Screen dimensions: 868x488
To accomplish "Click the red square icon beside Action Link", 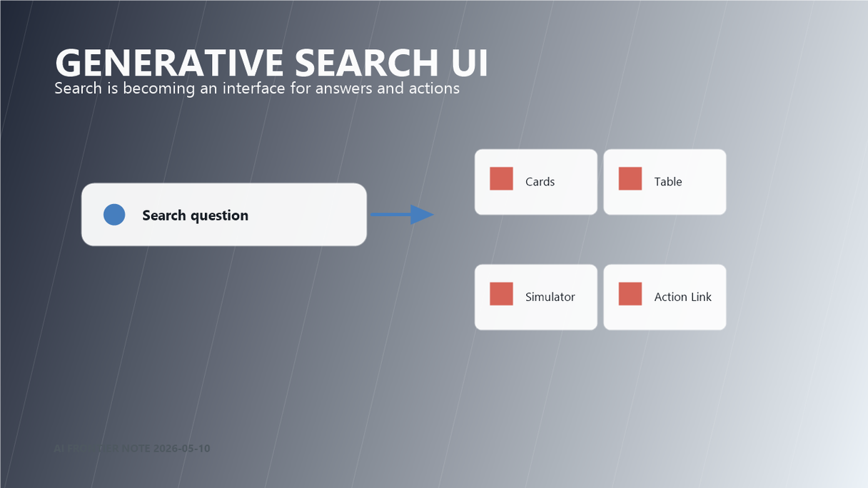I will pos(630,294).
